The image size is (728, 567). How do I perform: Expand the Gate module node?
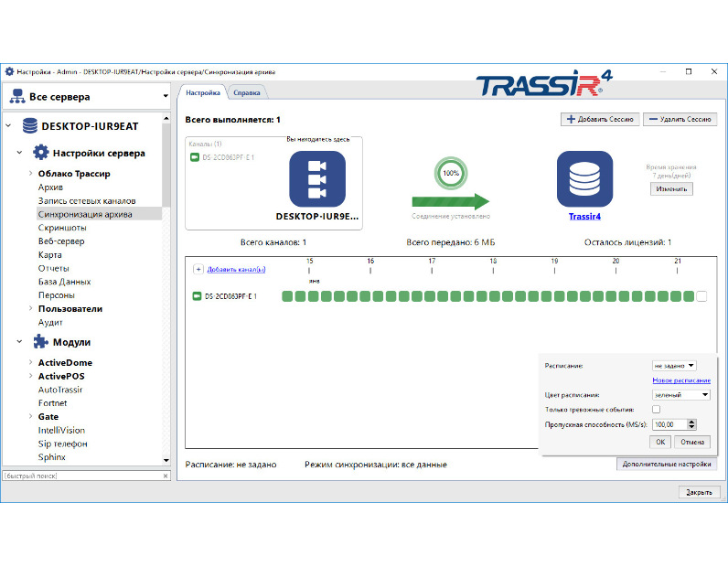click(31, 416)
